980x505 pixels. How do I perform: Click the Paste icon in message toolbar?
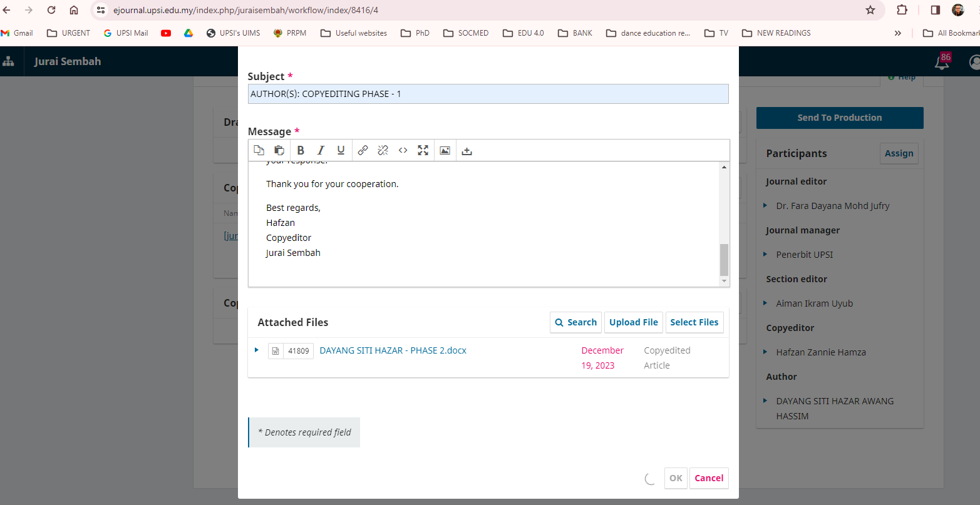pos(279,150)
